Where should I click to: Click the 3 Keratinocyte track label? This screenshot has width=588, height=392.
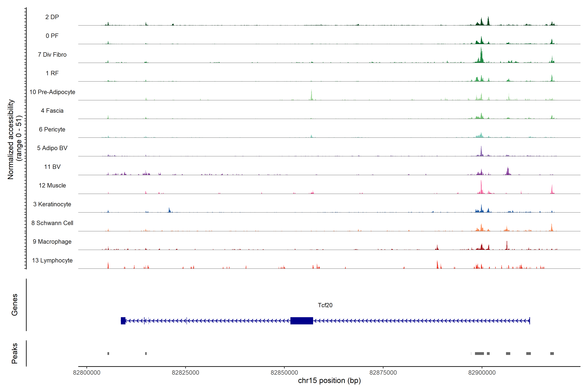click(52, 204)
